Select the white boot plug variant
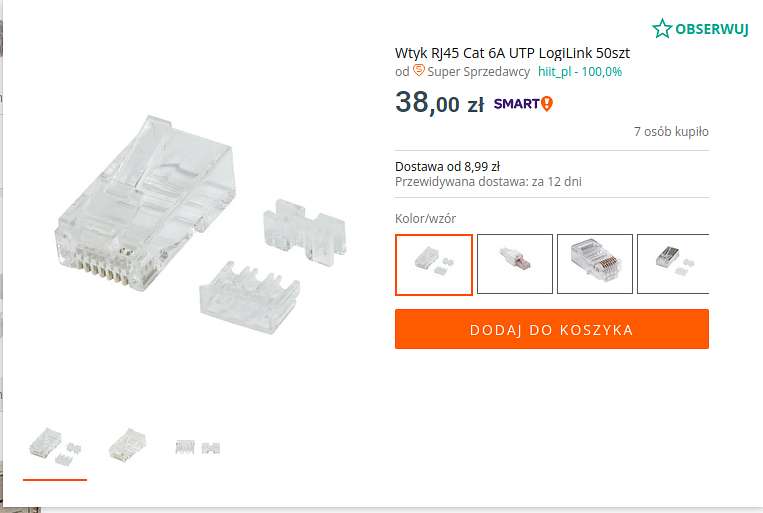This screenshot has height=513, width=763. pyautogui.click(x=515, y=264)
